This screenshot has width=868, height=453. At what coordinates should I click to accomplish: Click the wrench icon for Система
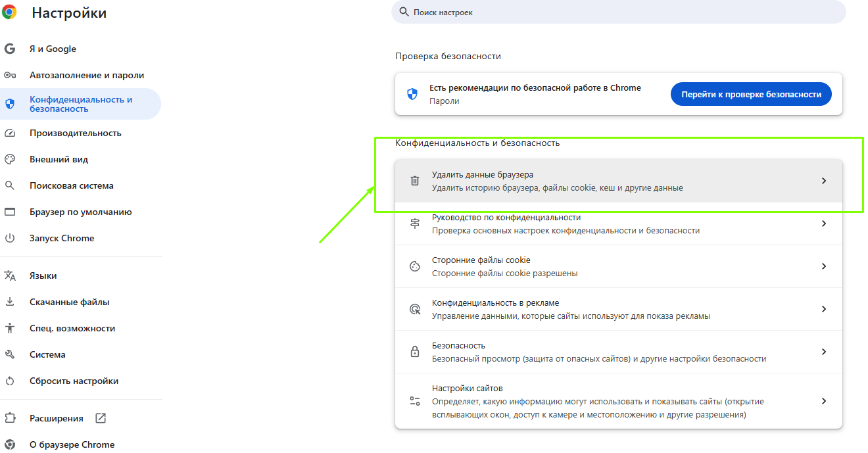point(9,354)
